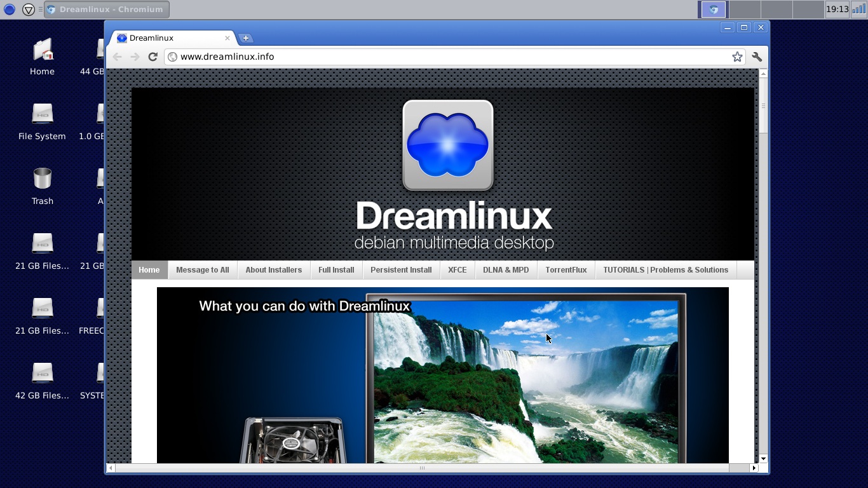Open the DLNA & MPD page

point(506,270)
